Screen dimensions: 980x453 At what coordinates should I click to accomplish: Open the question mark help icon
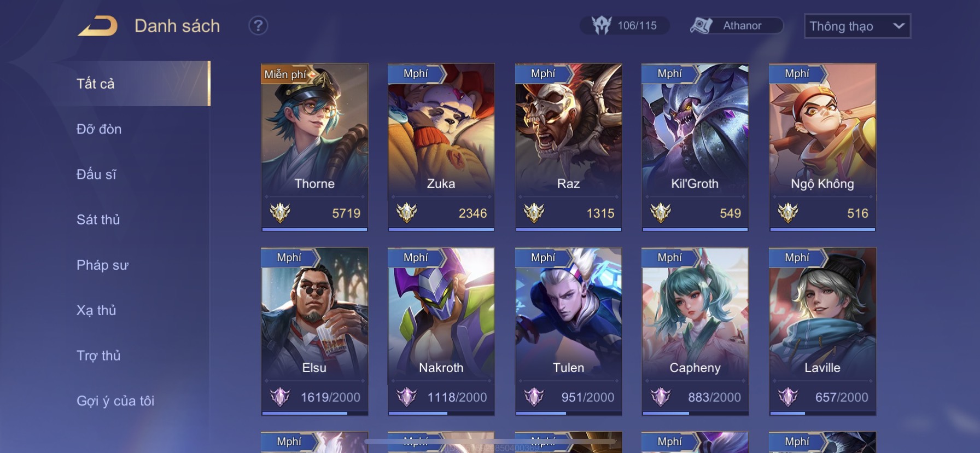(x=258, y=26)
